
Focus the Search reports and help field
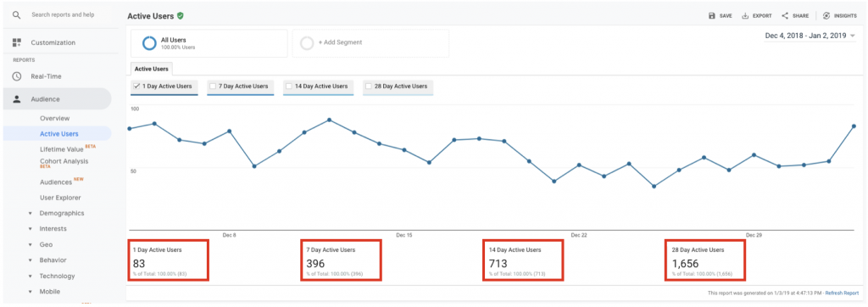62,15
